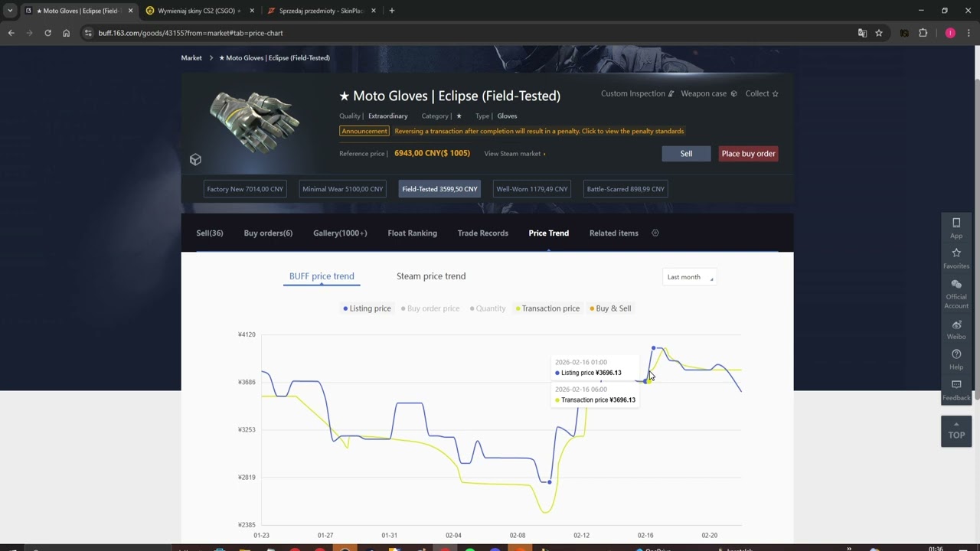Open the View Steam market link
Screen dimensions: 980x551
514,154
